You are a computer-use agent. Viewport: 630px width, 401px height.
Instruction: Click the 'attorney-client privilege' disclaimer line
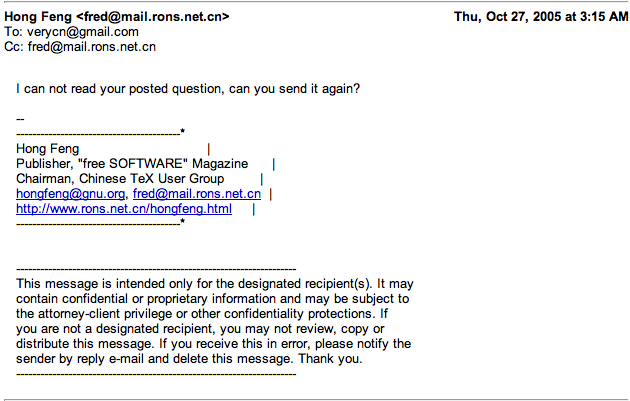click(x=202, y=314)
